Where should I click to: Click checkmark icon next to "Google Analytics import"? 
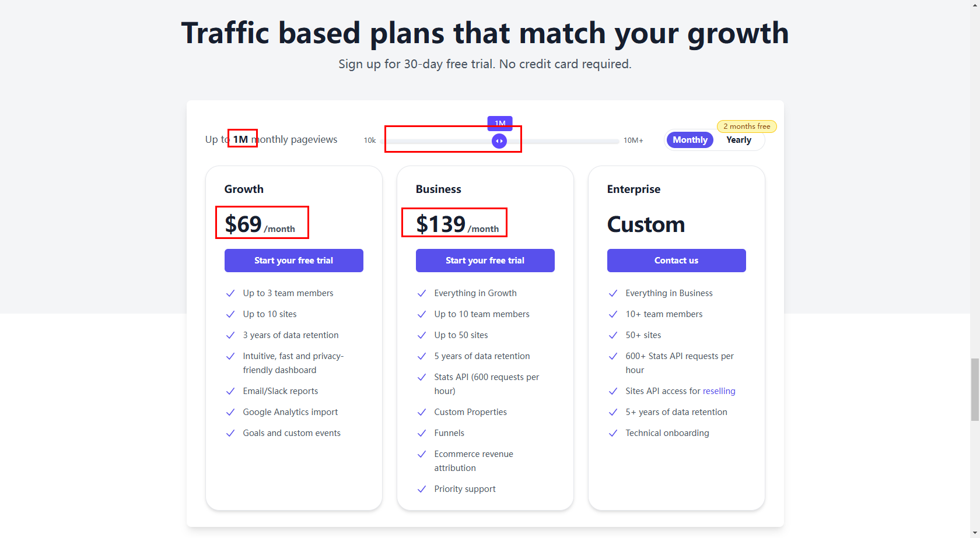[x=230, y=412]
